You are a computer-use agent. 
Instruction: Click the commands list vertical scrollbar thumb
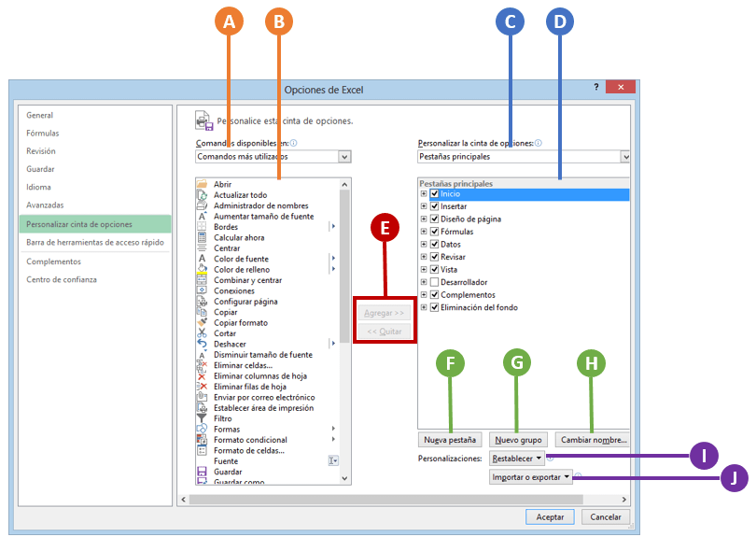(344, 266)
